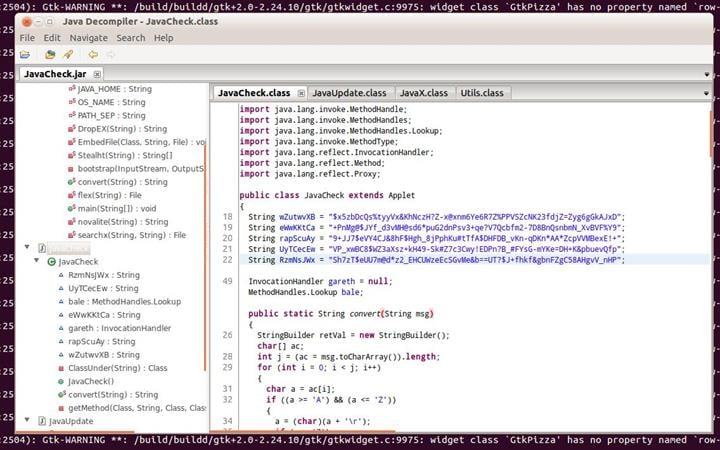Screen dimensions: 720x450
Task: Click the Open Type toolbar icon
Action: pos(50,54)
